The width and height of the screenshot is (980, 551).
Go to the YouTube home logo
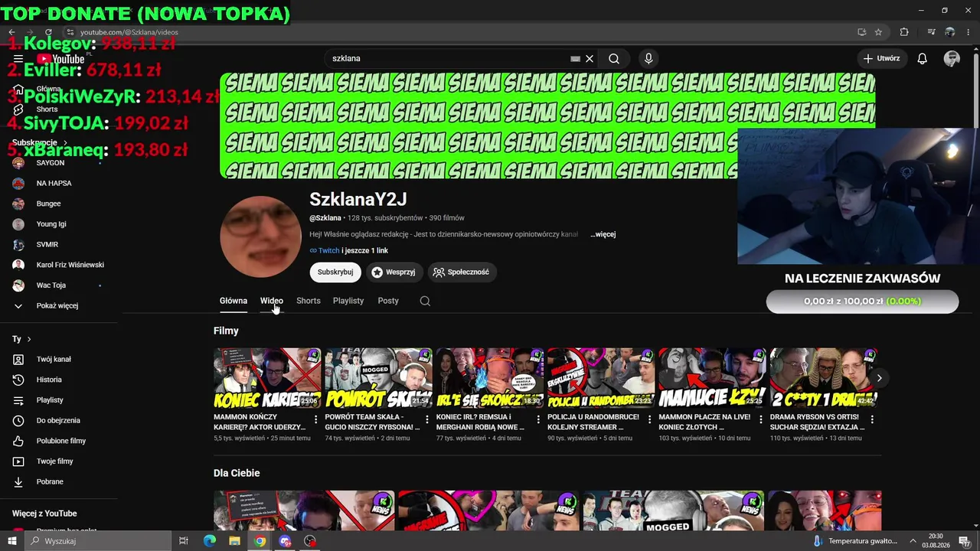click(x=60, y=59)
